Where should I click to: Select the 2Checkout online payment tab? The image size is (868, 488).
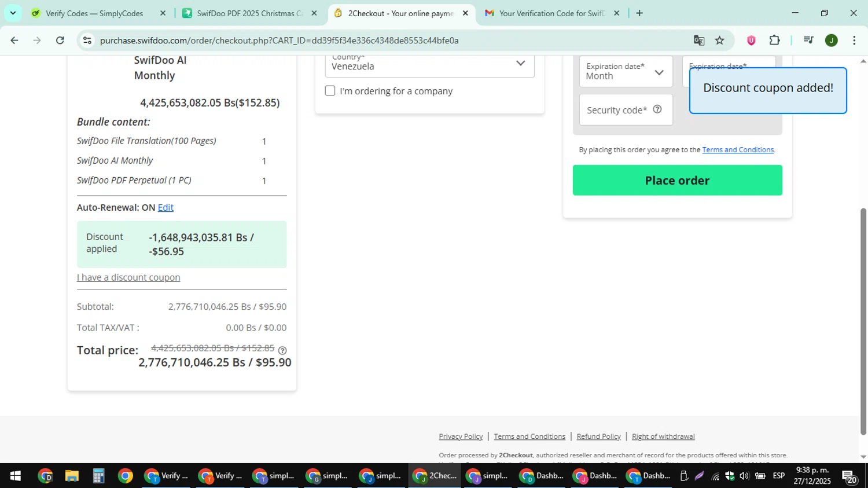pyautogui.click(x=401, y=13)
